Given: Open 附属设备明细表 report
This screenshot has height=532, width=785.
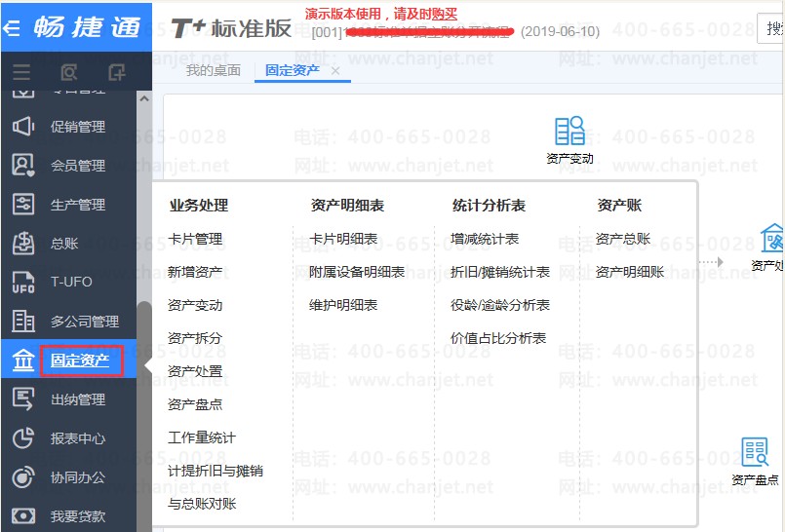Looking at the screenshot, I should [357, 272].
